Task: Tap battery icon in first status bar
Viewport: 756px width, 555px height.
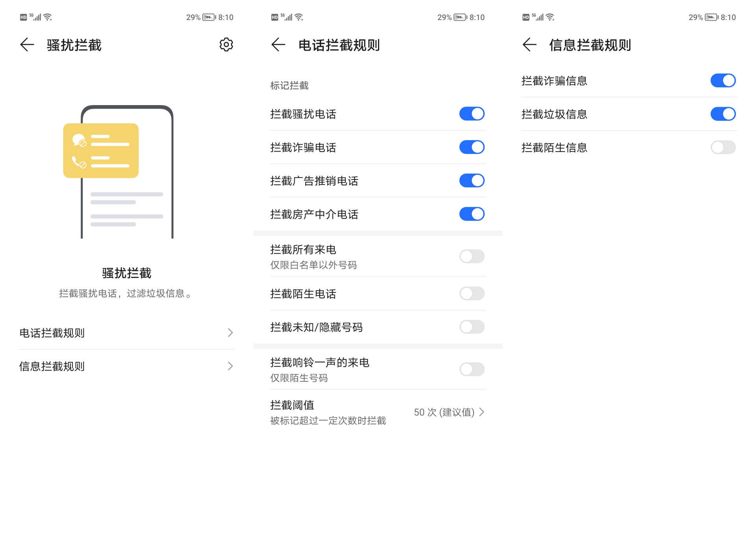Action: click(209, 17)
